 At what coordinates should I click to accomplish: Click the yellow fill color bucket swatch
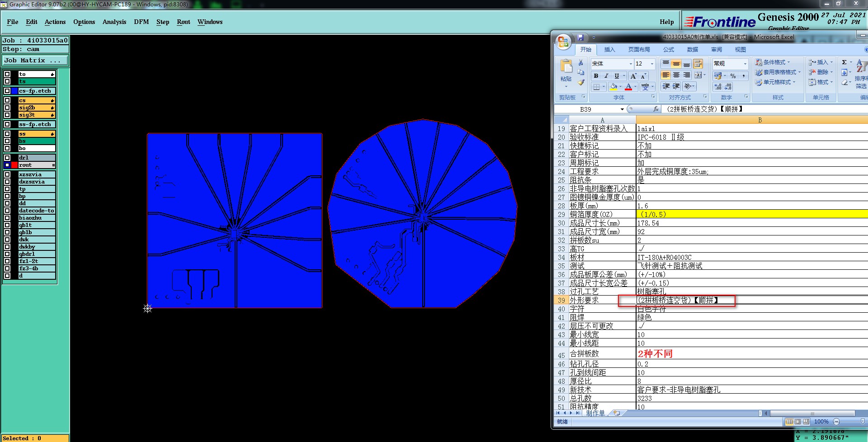[x=613, y=87]
